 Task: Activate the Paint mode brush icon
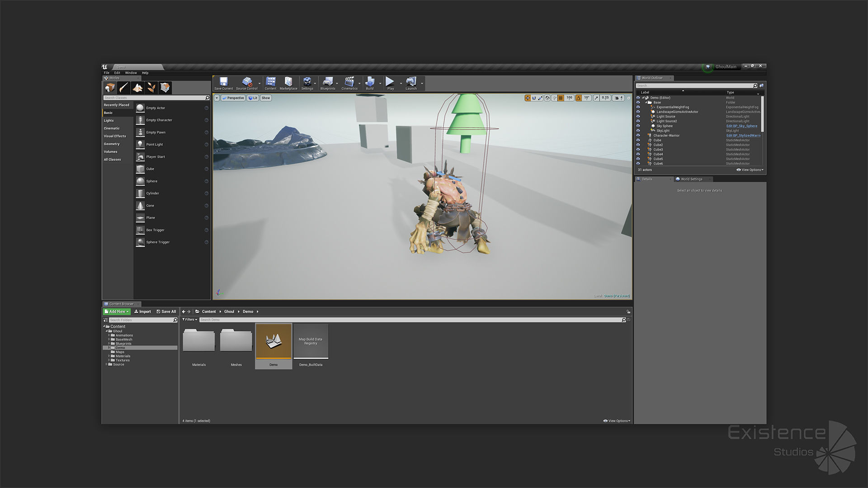pos(124,88)
